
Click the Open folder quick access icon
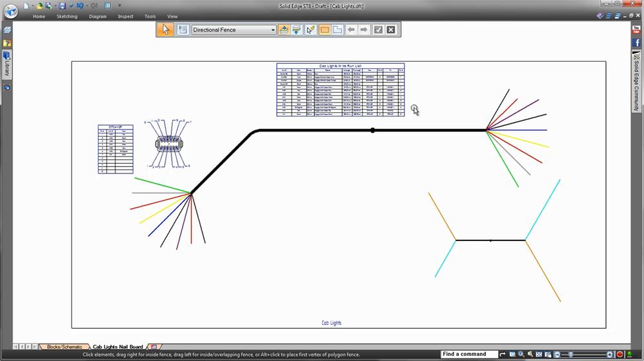pyautogui.click(x=39, y=6)
